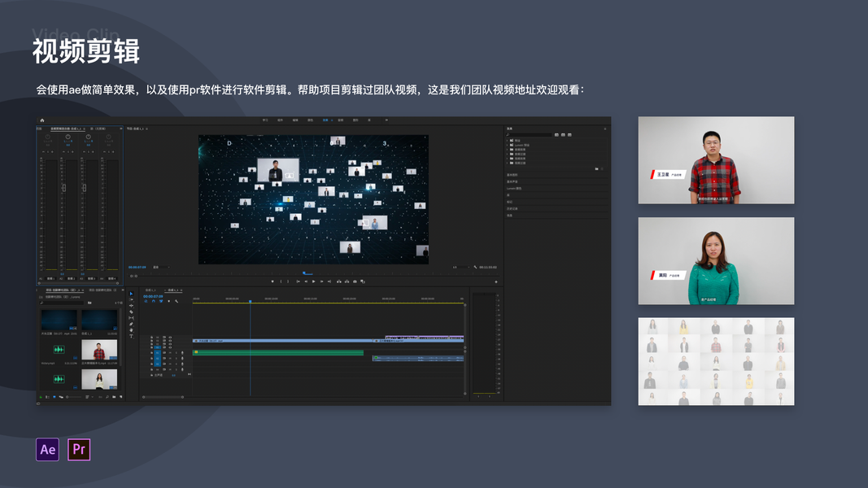Select the Slip tool
Image resolution: width=868 pixels, height=488 pixels.
point(131,318)
